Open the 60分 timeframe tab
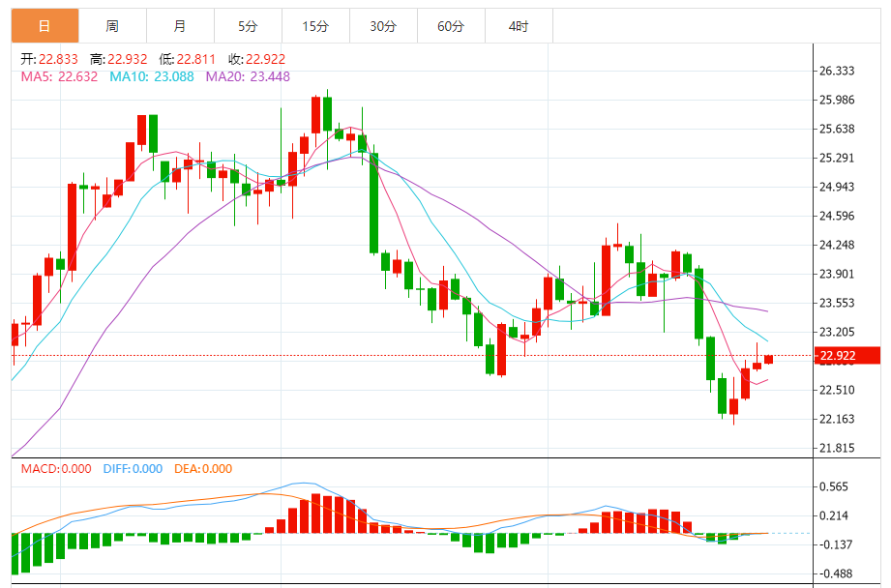This screenshot has width=891, height=588. tap(451, 26)
